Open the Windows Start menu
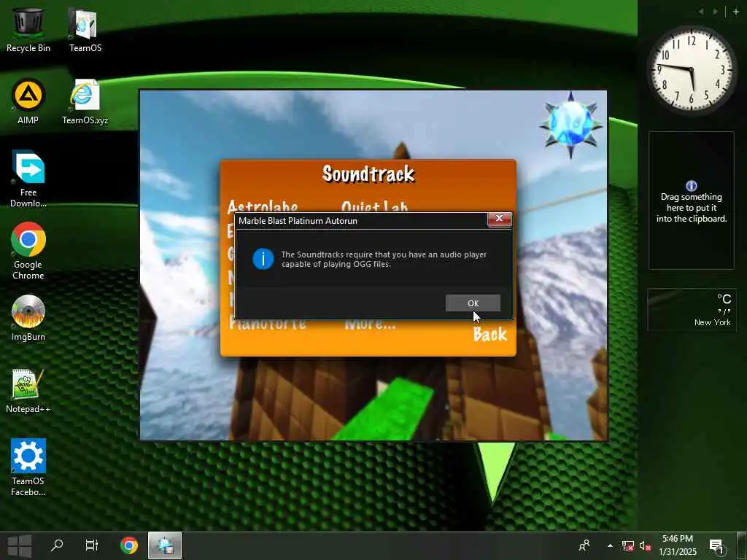Viewport: 747px width, 560px height. 20,545
